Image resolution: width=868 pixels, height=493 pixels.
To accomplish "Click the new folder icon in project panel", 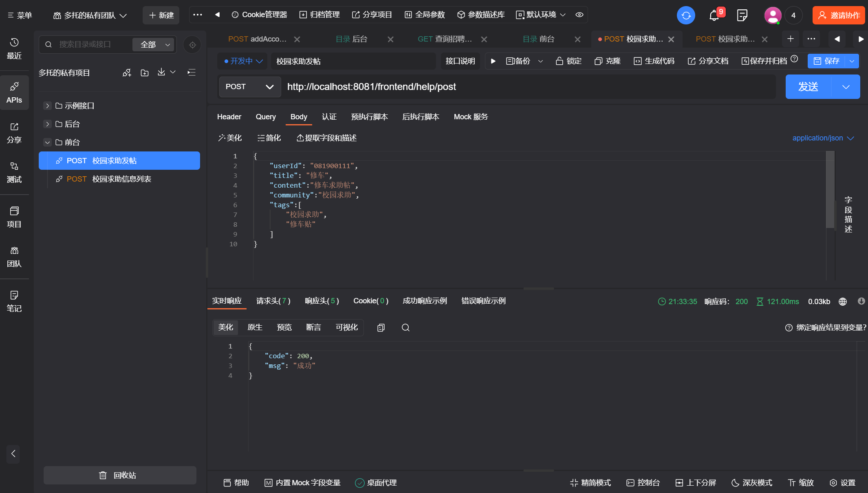I will 145,73.
